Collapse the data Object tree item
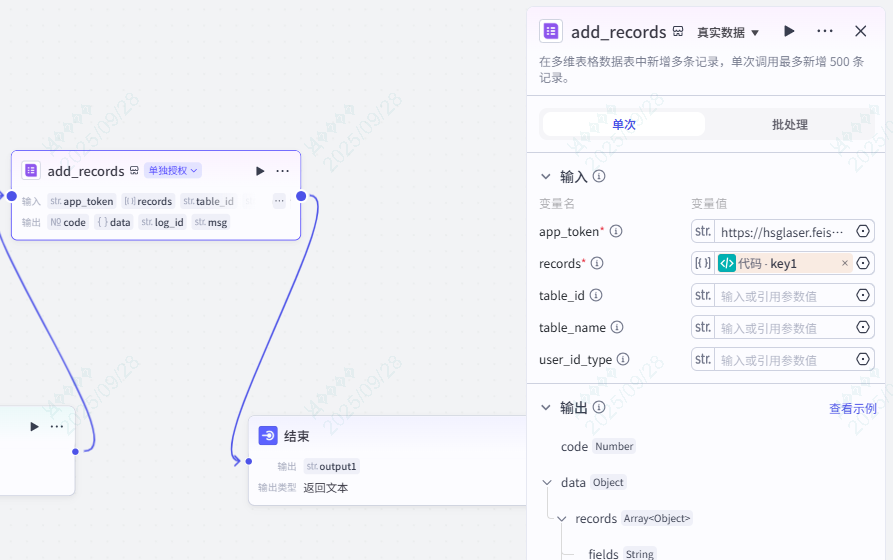Screen dimensions: 893x560 [x=547, y=483]
